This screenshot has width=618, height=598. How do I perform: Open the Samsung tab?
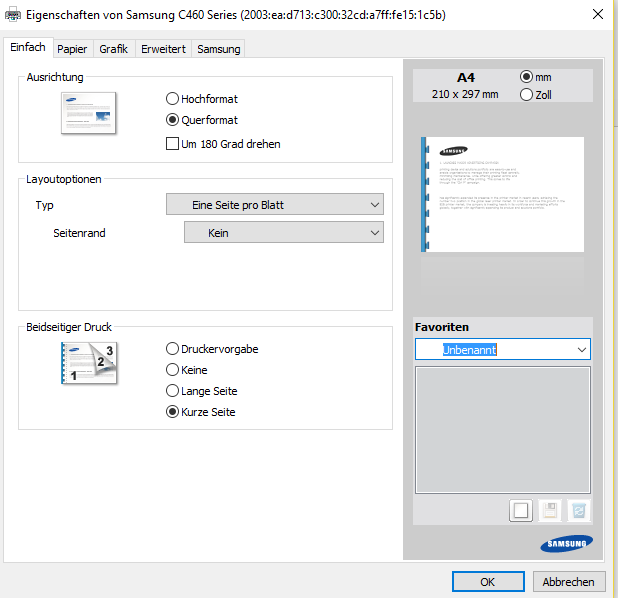(219, 49)
